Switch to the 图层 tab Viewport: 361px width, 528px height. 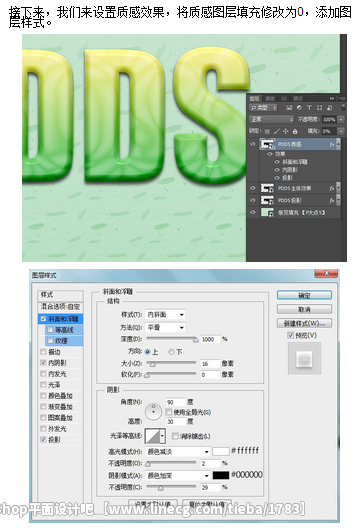(x=255, y=98)
